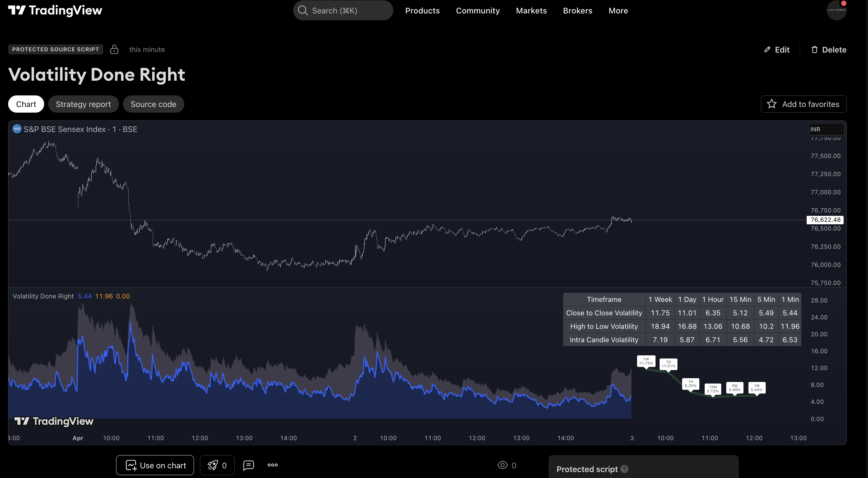Image resolution: width=868 pixels, height=478 pixels.
Task: Click the eye view-count icon
Action: coord(503,465)
